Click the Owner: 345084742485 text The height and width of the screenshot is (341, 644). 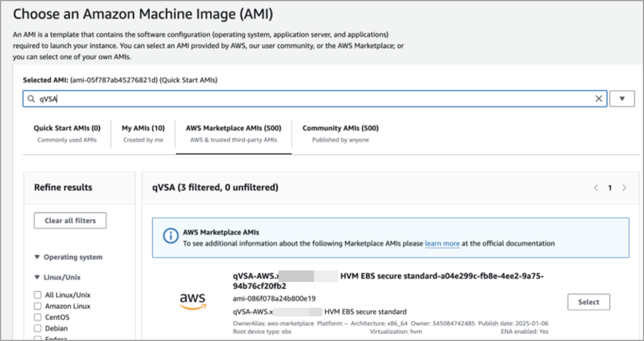coord(442,324)
